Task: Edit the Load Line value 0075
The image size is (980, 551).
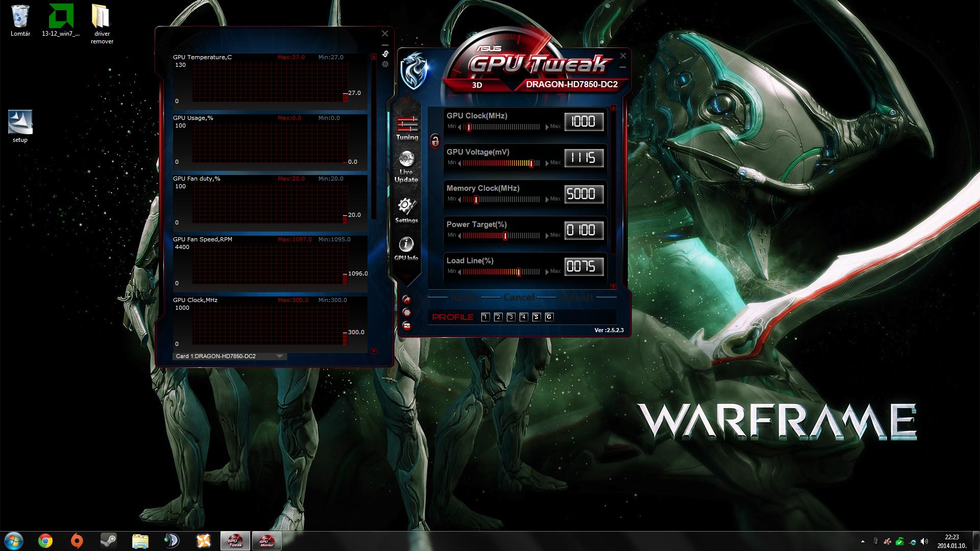Action: (x=584, y=266)
